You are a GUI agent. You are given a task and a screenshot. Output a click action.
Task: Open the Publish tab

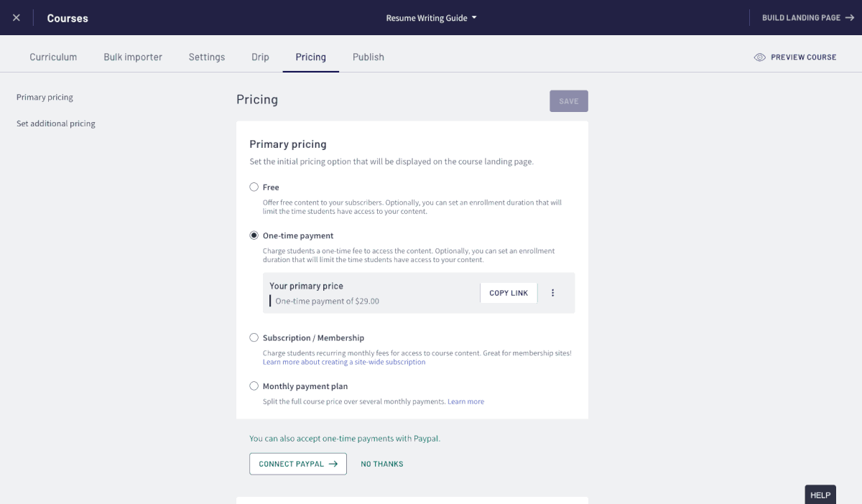click(369, 57)
